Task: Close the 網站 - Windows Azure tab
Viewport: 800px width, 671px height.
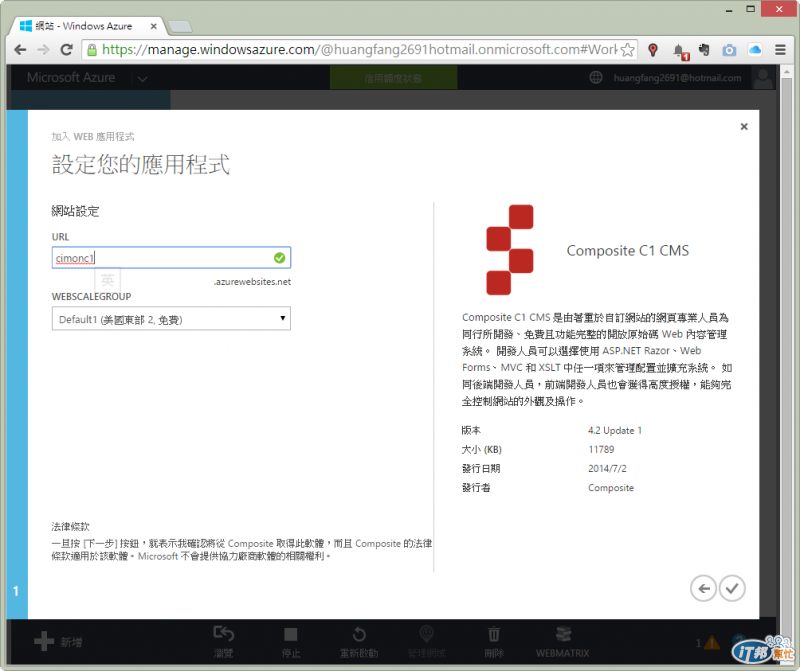Action: coord(154,26)
